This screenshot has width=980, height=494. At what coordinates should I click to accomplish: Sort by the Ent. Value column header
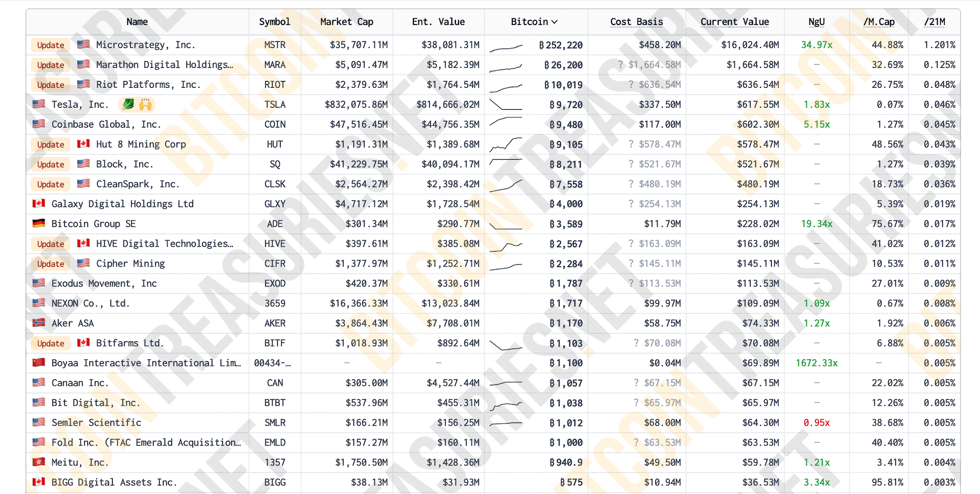point(438,22)
